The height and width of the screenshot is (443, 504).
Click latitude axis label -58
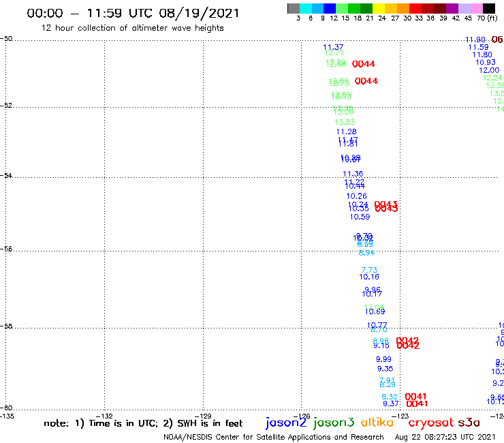coord(6,326)
